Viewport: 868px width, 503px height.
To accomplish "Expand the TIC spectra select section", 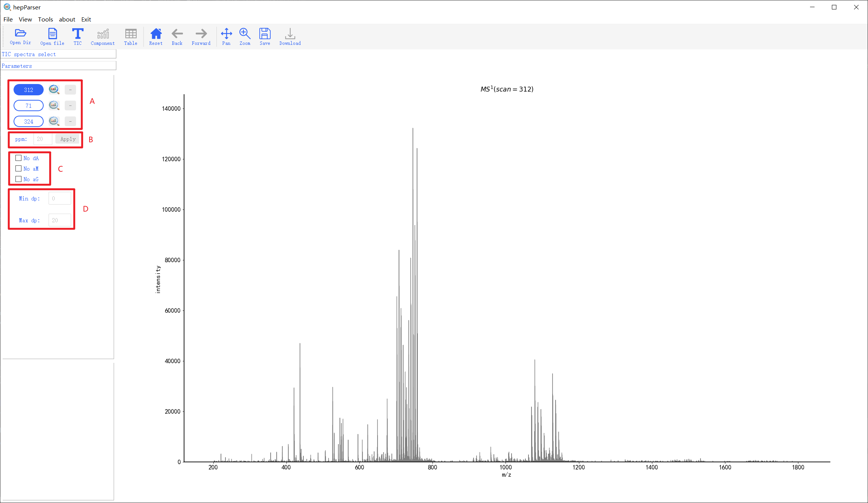I will pos(58,54).
